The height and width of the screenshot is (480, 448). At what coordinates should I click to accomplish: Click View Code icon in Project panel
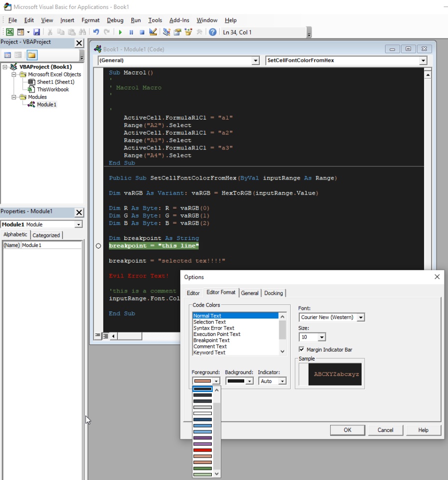pyautogui.click(x=7, y=55)
